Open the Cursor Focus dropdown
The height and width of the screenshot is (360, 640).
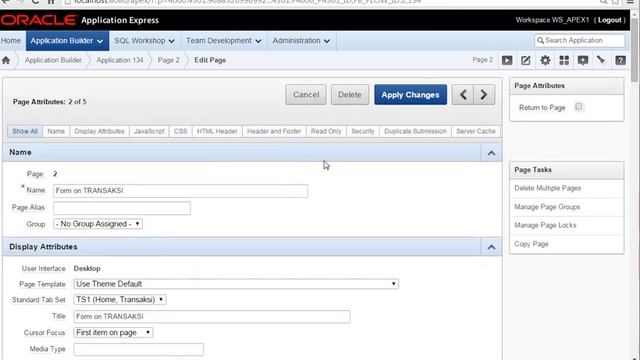[x=113, y=333]
